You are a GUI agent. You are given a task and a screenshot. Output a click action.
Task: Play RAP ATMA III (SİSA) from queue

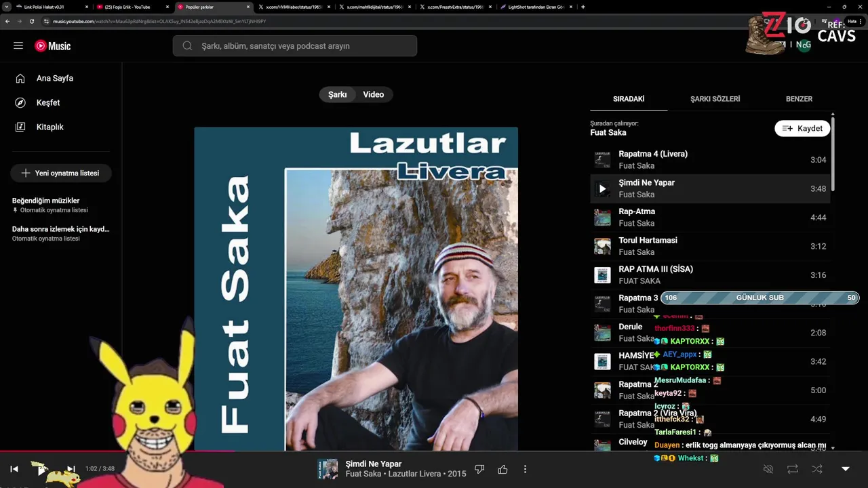710,275
